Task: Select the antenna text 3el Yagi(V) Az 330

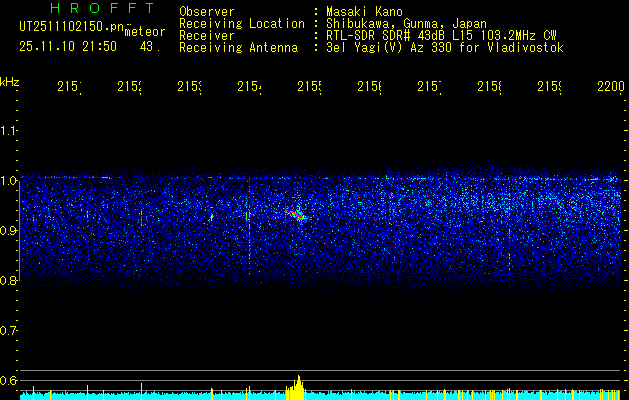Action: click(387, 48)
